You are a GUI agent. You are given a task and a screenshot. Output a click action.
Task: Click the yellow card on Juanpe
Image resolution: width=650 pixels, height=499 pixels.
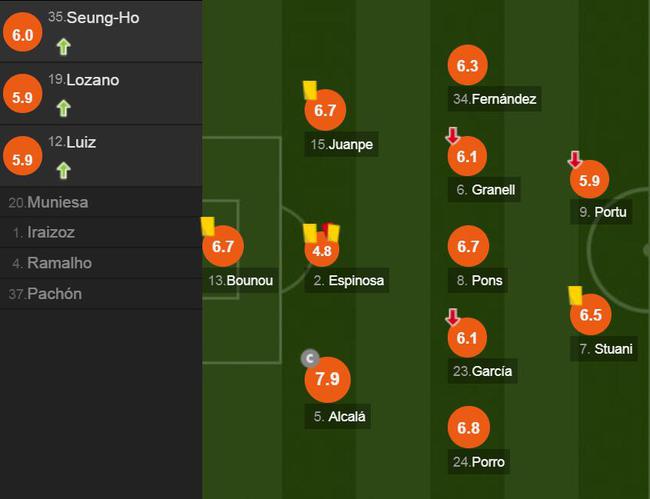point(310,90)
